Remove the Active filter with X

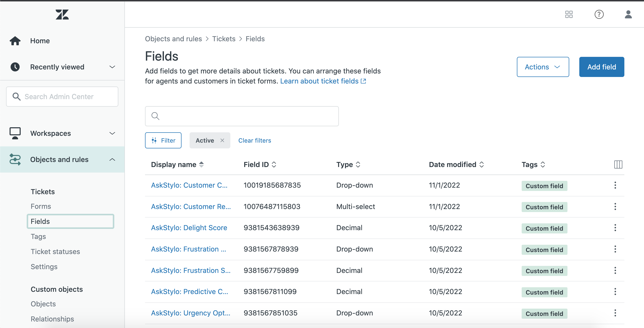coord(222,140)
